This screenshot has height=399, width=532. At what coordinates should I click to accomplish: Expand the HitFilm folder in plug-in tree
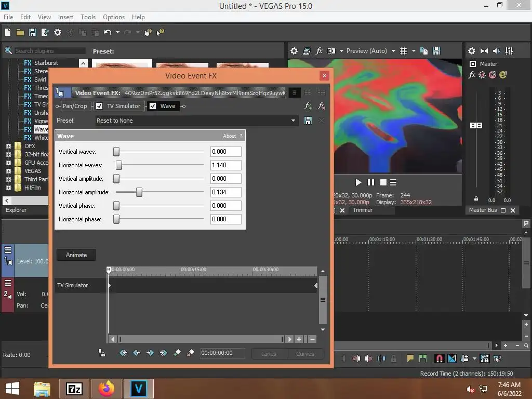(x=8, y=188)
